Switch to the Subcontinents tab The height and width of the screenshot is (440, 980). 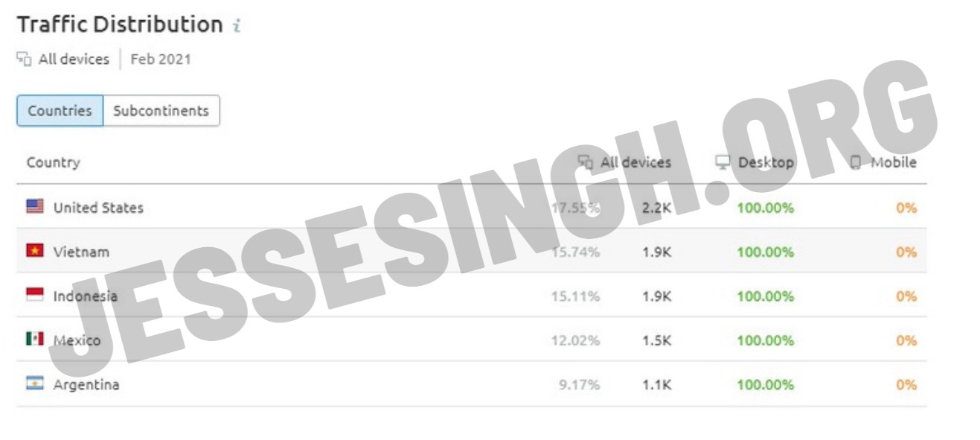click(161, 110)
